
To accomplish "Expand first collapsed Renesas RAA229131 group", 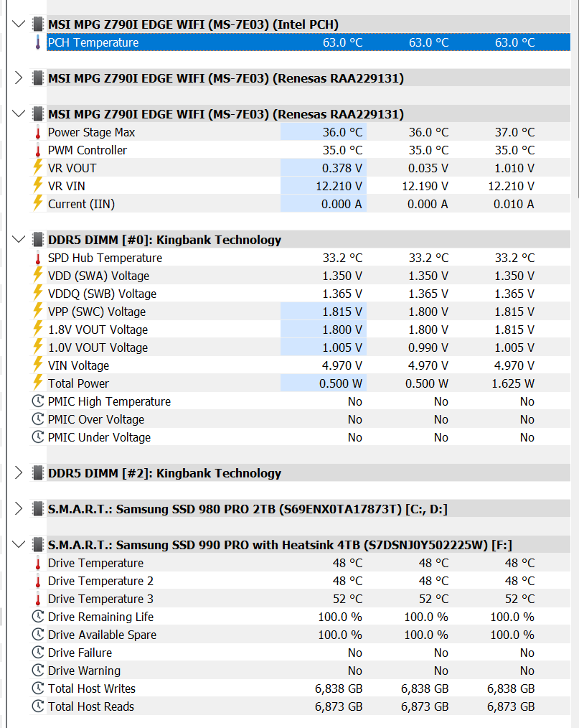I will tap(19, 78).
